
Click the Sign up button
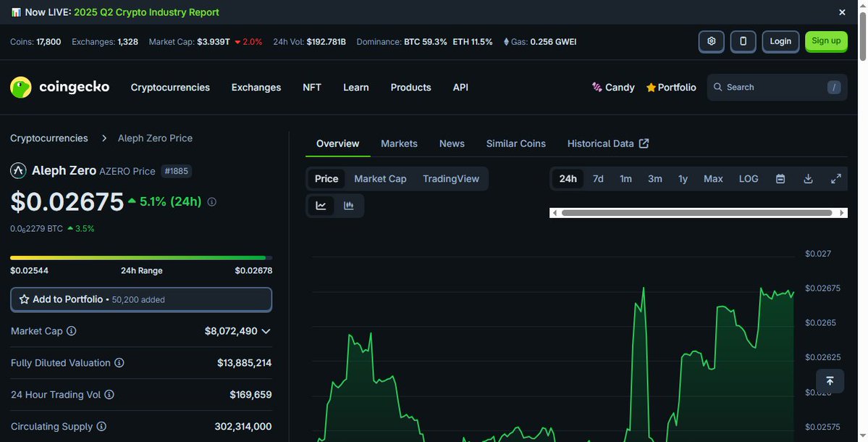coord(826,41)
